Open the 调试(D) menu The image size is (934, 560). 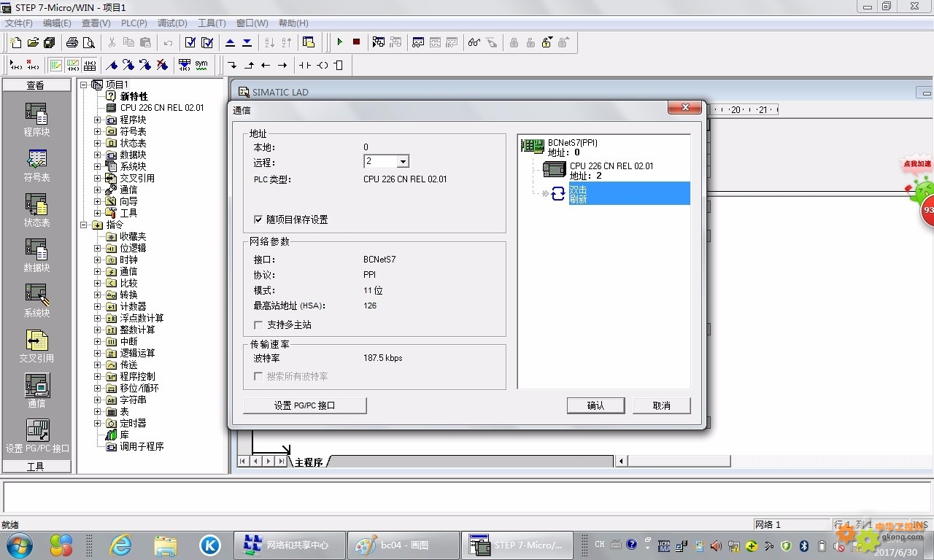pos(172,23)
